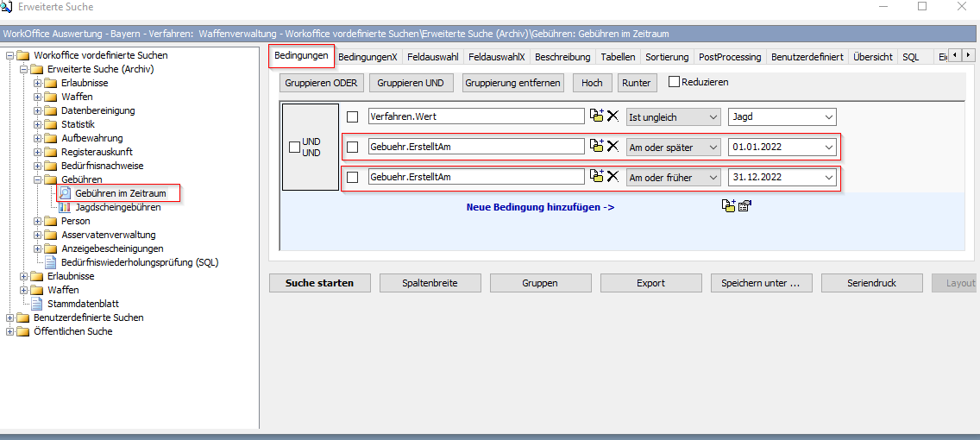Open the 'Ist ungleich' operator dropdown
The image size is (980, 440).
[673, 116]
